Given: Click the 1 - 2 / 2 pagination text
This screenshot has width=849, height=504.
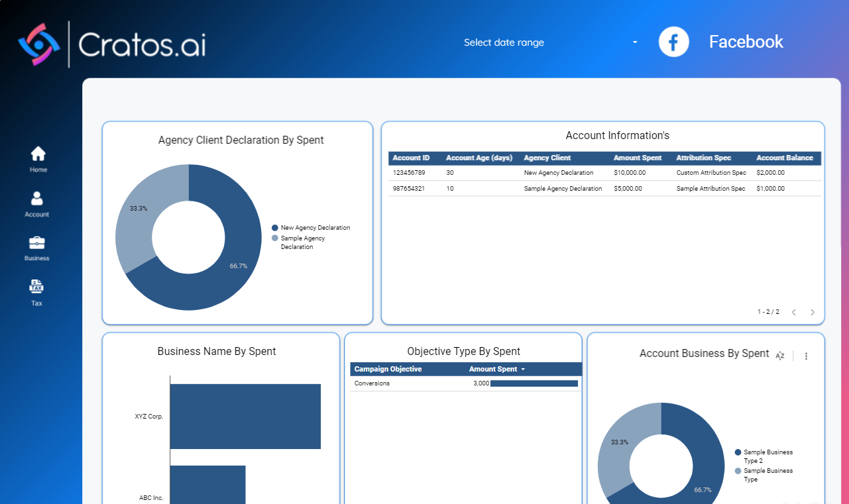Looking at the screenshot, I should pos(768,312).
